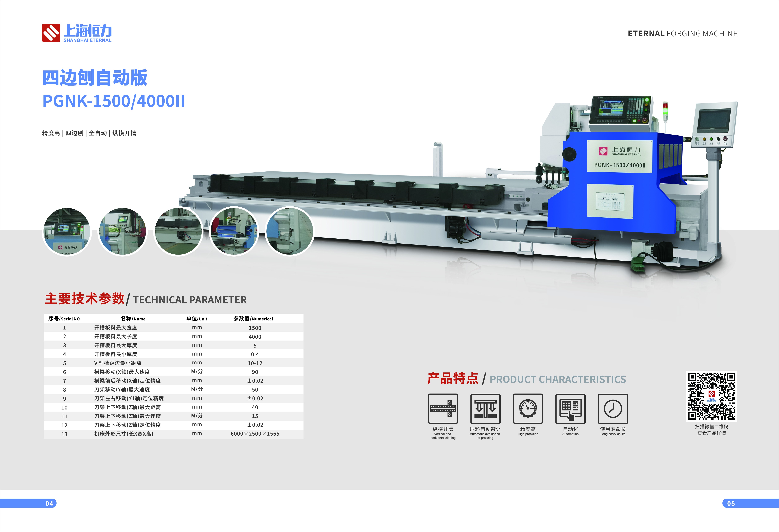The image size is (779, 532).
Task: Click the value 4000 in the table
Action: click(255, 337)
